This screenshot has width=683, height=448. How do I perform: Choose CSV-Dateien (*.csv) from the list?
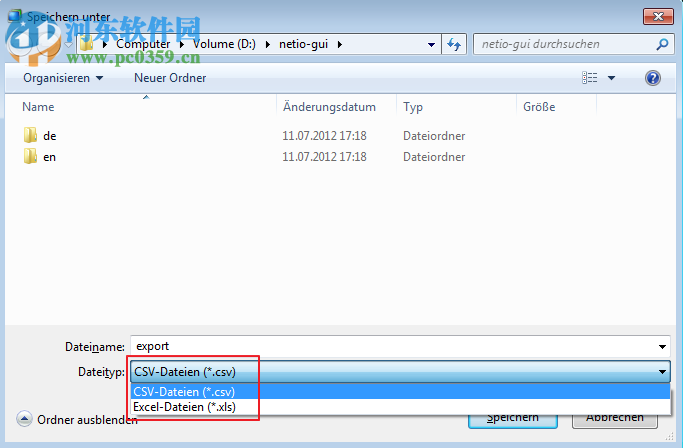(400, 391)
